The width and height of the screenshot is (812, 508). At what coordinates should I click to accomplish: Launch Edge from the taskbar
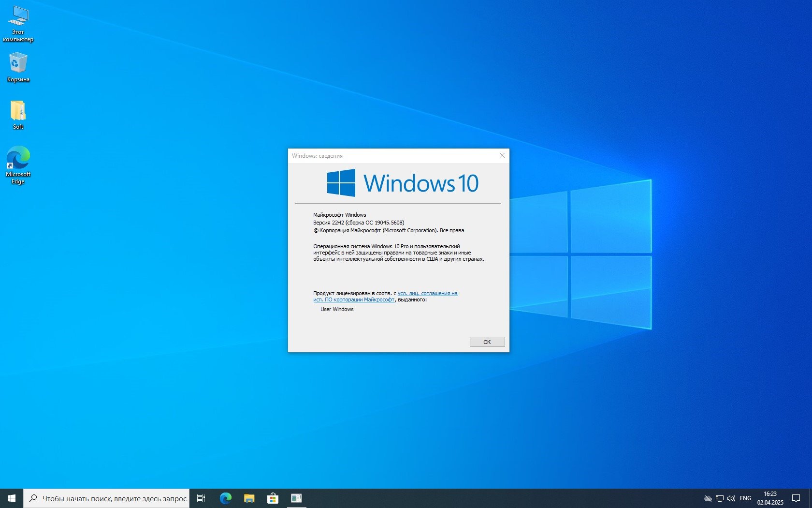225,498
